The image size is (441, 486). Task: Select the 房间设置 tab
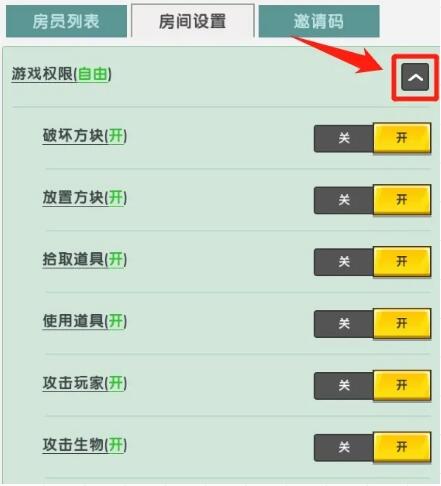click(x=193, y=21)
